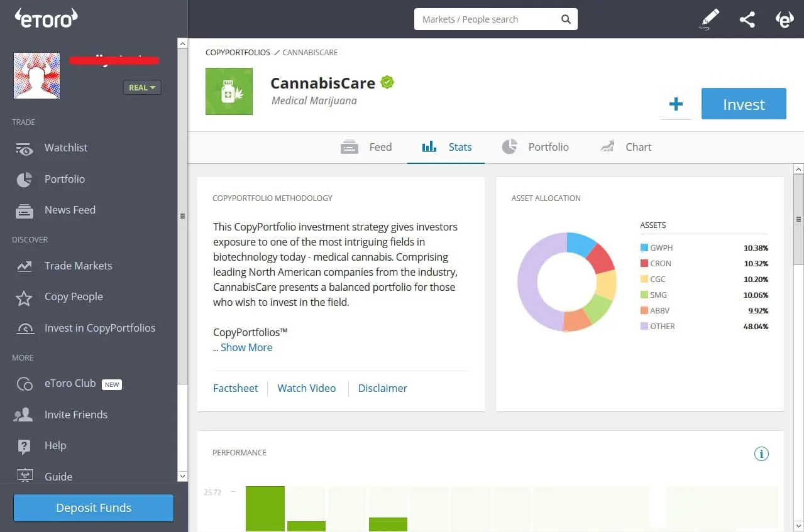
Task: Click the Markets / People search field
Action: click(x=495, y=19)
